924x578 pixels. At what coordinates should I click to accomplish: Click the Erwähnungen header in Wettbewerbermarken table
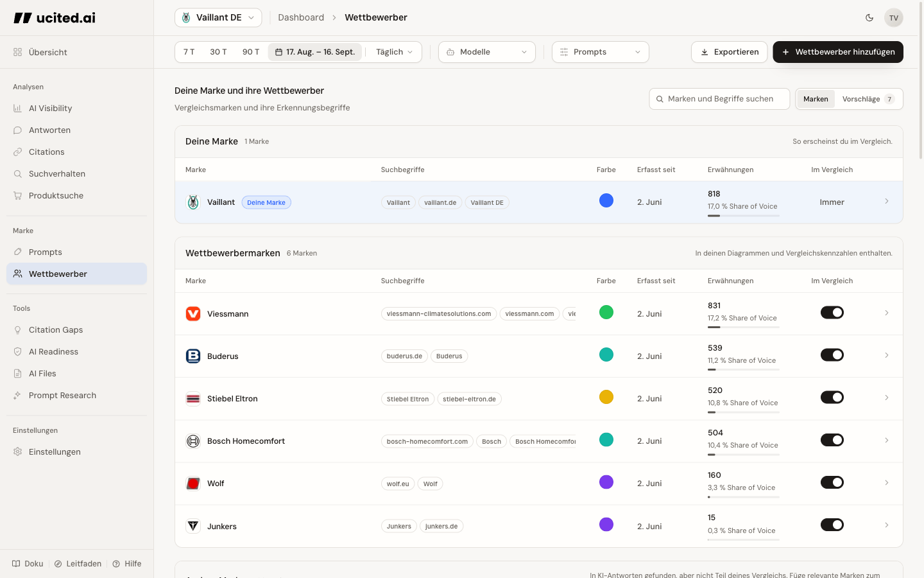tap(731, 281)
